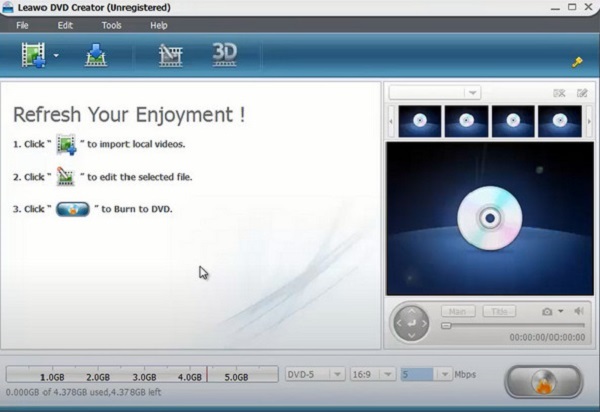Click the disc capacity bar
This screenshot has height=412, width=600.
pos(142,374)
